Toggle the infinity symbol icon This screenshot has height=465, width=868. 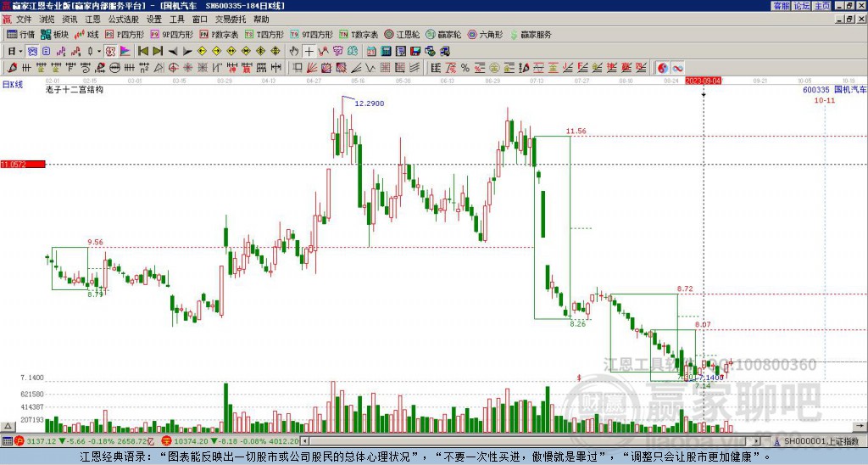pos(677,68)
